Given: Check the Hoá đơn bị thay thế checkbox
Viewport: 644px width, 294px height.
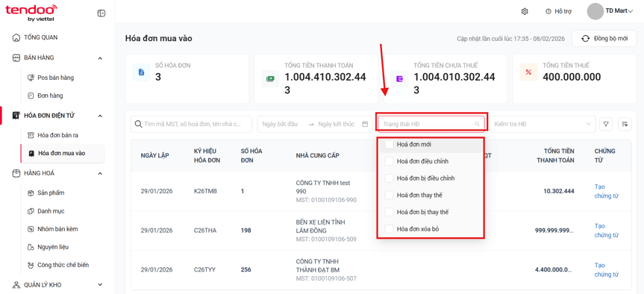Looking at the screenshot, I should coord(389,212).
